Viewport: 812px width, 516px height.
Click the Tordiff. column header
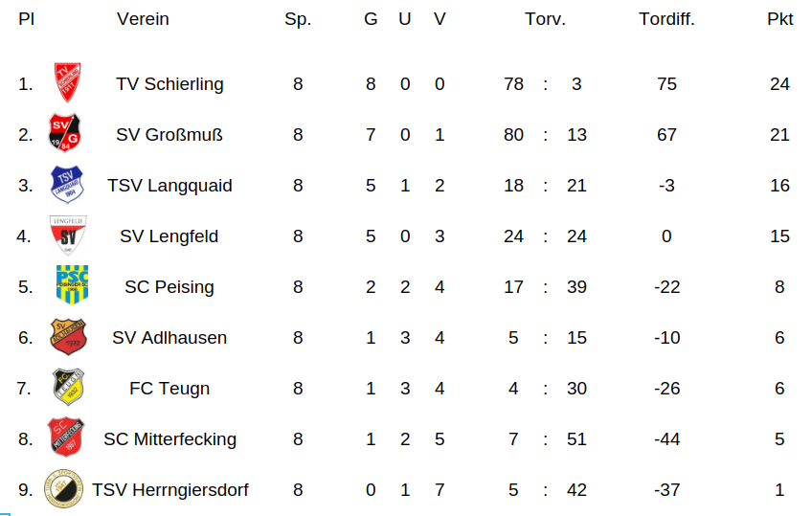point(666,19)
